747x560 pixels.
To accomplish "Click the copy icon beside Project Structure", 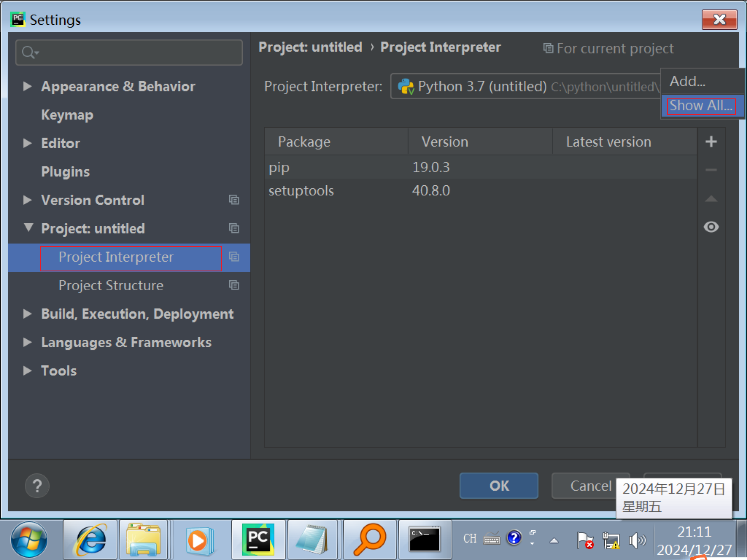I will (x=234, y=285).
